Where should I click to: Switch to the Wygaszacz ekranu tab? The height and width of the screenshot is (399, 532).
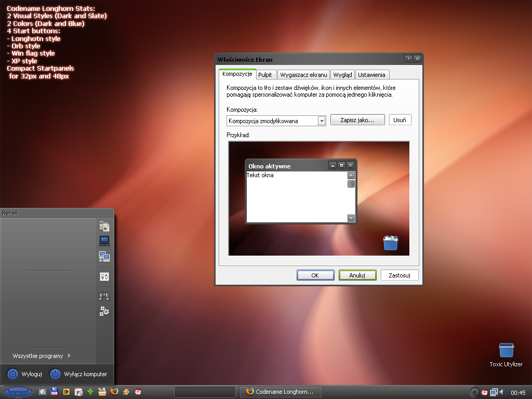point(303,75)
